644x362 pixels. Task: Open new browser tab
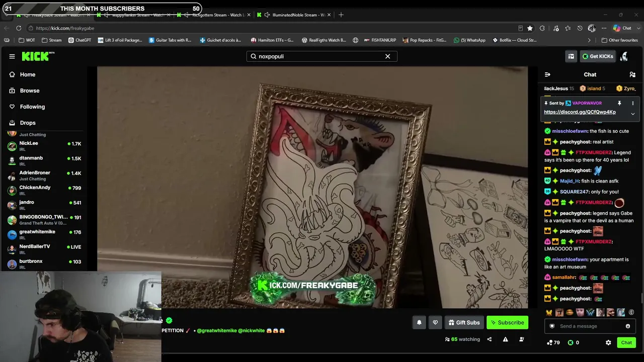341,15
